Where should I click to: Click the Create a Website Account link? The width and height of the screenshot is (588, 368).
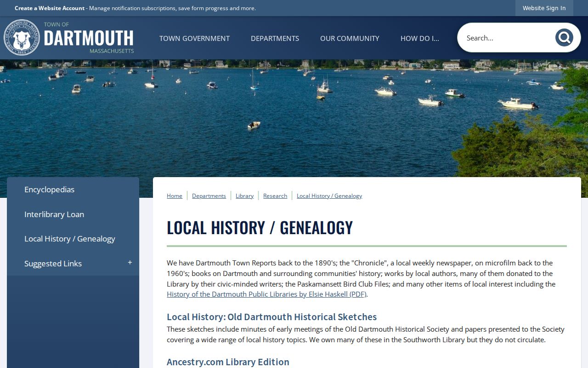50,8
